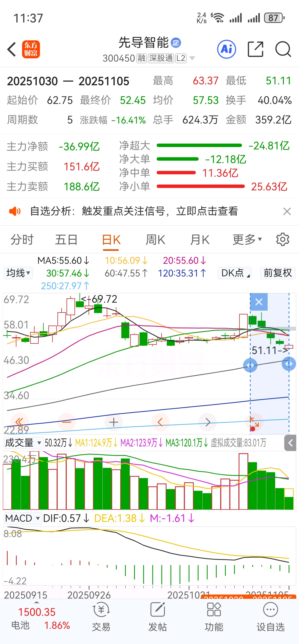Tap the 先导智能 stock title
Viewport: 299px width, 644px height.
143,43
